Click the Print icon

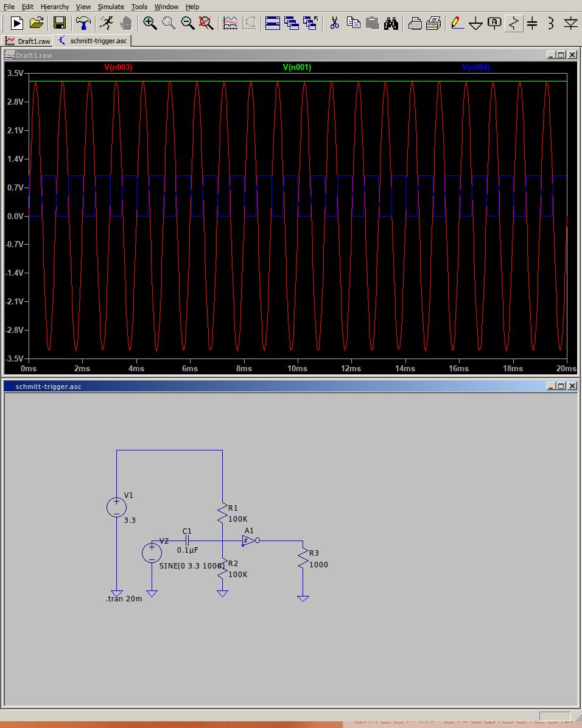click(x=433, y=23)
